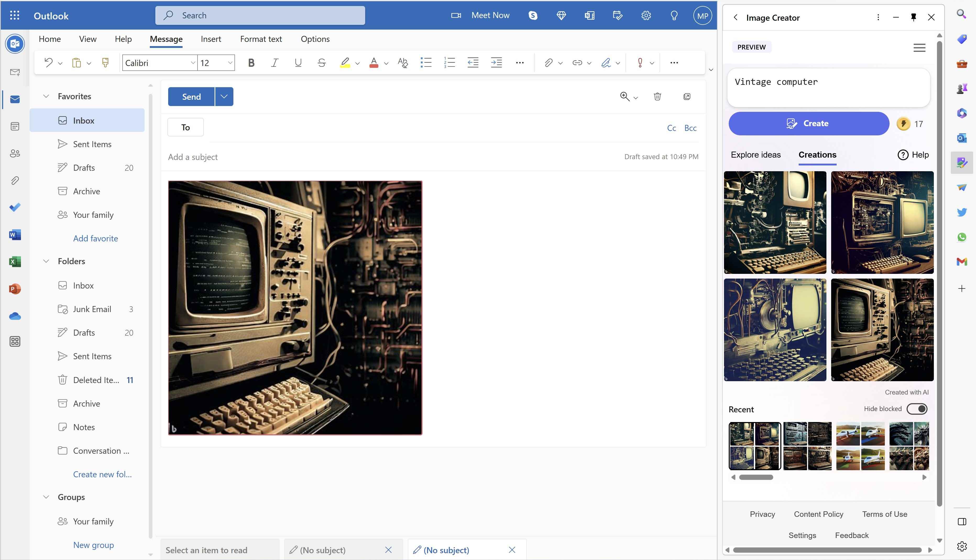This screenshot has width=976, height=560.
Task: Toggle the highlight color picker
Action: (358, 64)
